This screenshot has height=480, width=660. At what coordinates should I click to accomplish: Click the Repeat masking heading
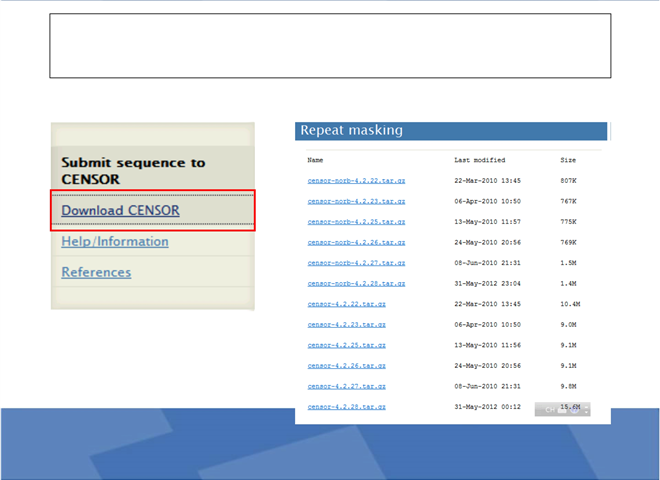point(351,130)
